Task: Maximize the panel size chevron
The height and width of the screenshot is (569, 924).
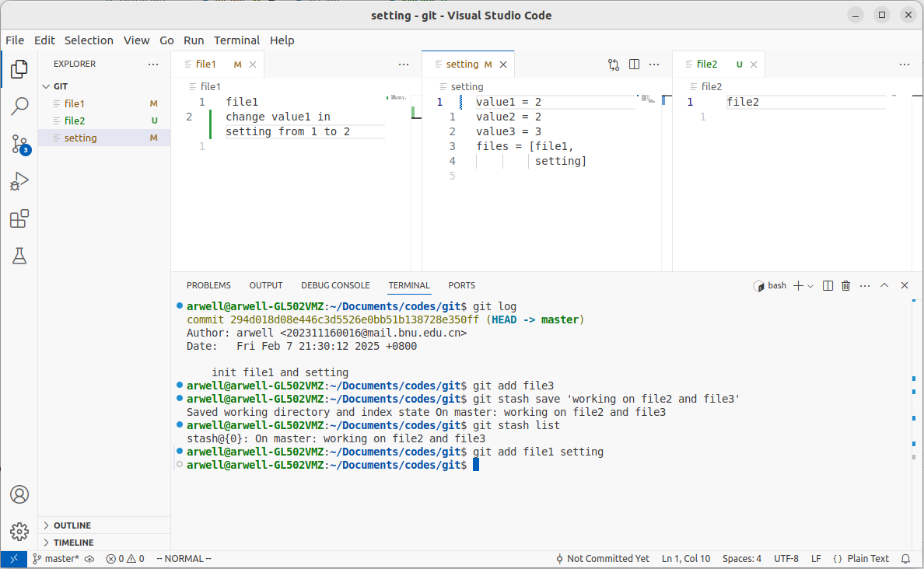Action: [x=884, y=285]
